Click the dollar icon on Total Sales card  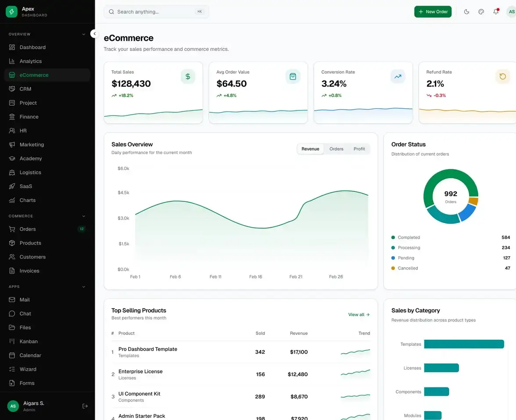[188, 77]
